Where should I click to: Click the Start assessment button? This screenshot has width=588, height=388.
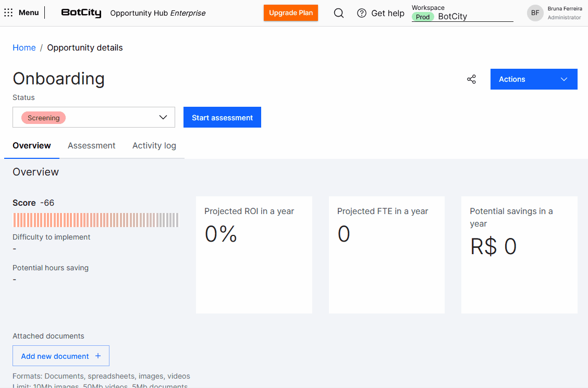(222, 118)
